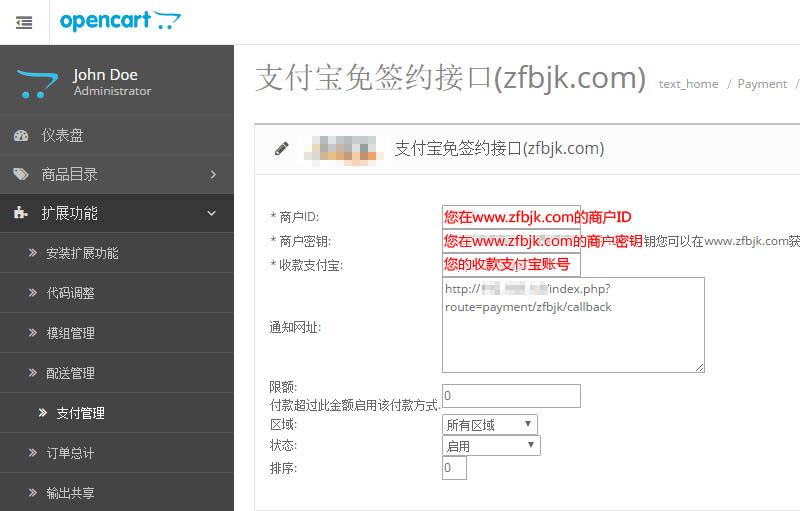Click the double-arrow icon beside 支付管理
The height and width of the screenshot is (511, 800).
click(43, 413)
